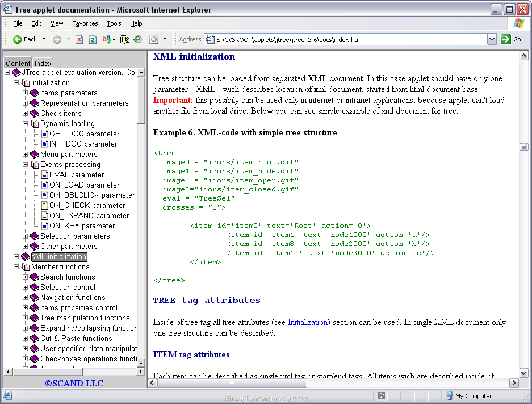Click the My Computer zone icon in status bar

click(450, 395)
